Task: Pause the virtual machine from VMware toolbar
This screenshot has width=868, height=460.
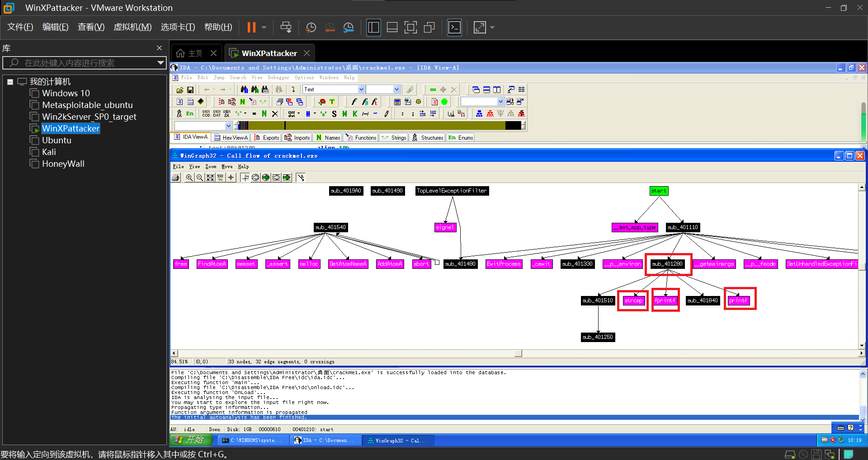Action: [x=251, y=28]
